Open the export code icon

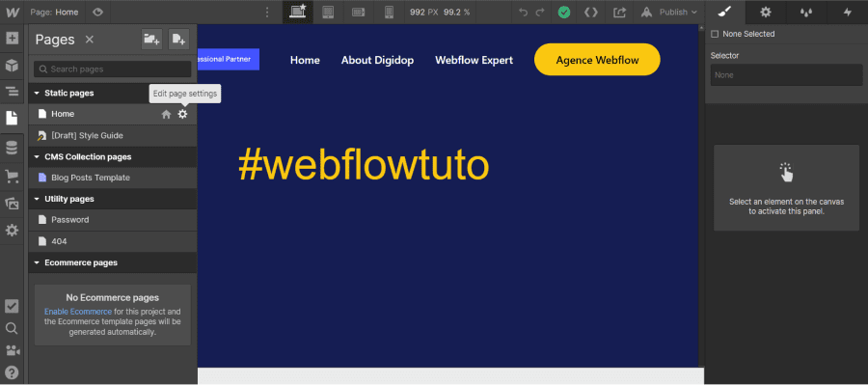[x=591, y=13]
